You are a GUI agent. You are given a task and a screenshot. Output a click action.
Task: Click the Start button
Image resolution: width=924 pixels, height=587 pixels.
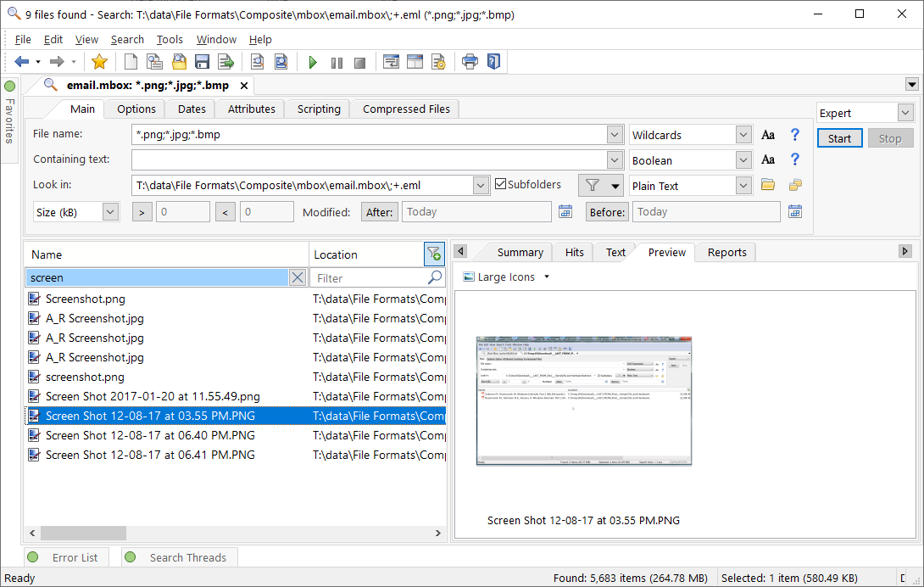pos(840,138)
